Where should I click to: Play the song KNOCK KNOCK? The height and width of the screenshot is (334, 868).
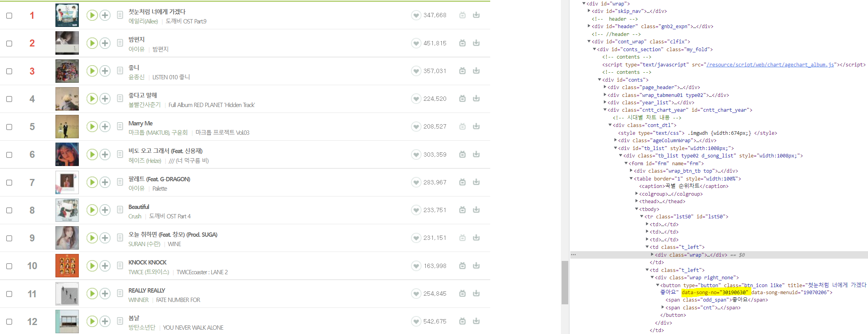pyautogui.click(x=92, y=266)
